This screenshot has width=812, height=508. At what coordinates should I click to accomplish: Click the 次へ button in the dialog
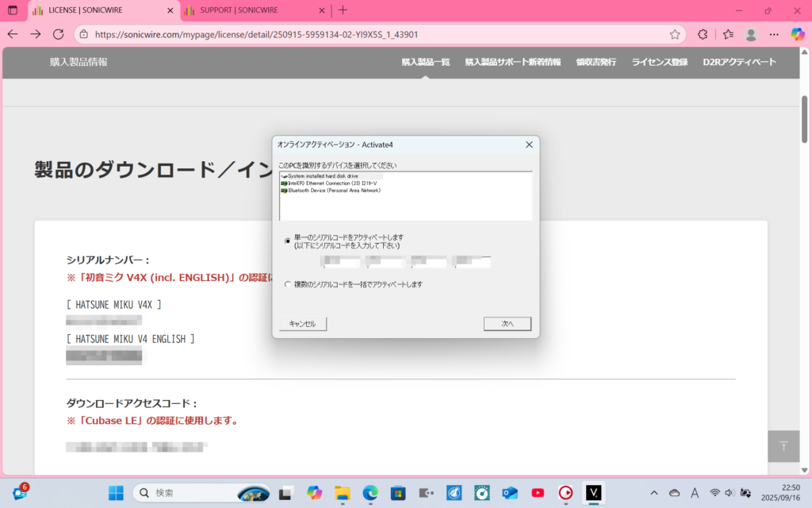(507, 324)
